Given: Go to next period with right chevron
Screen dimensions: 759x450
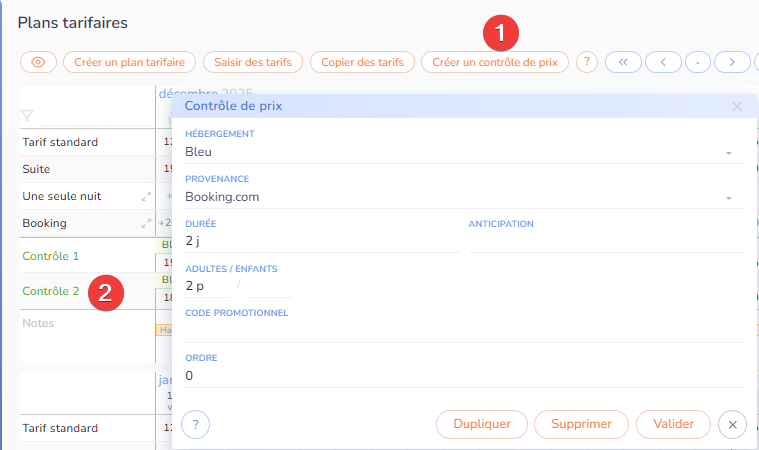Looking at the screenshot, I should (733, 62).
